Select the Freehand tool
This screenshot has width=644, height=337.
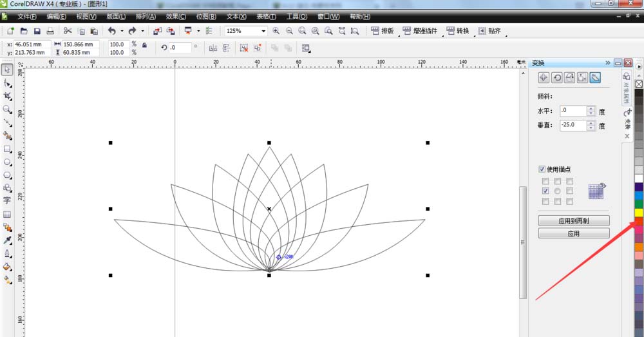tap(7, 122)
